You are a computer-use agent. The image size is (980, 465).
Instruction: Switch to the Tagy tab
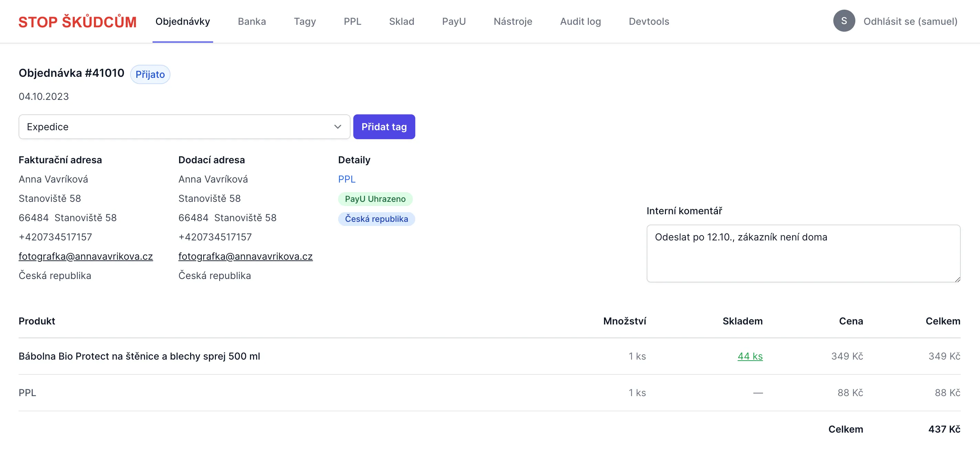pos(305,22)
